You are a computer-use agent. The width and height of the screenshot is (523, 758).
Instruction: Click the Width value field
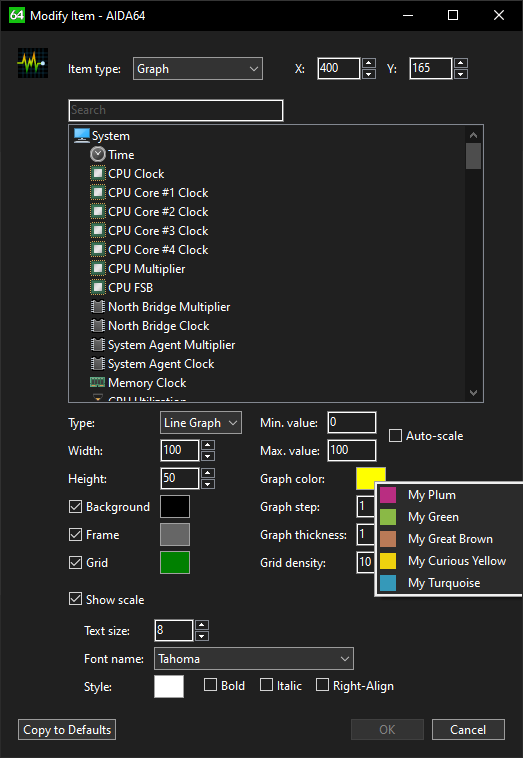(x=180, y=451)
